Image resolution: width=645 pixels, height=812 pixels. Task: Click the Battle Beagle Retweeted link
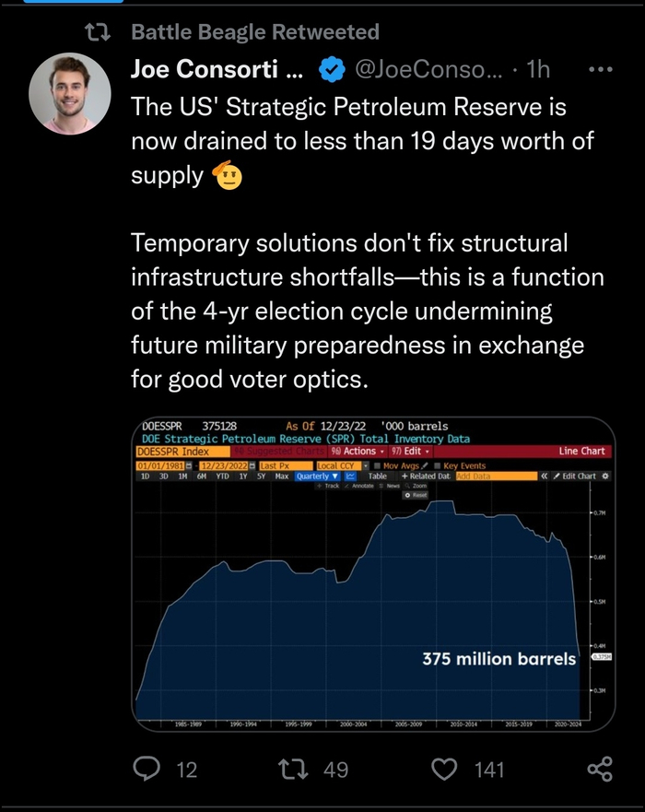tap(255, 32)
